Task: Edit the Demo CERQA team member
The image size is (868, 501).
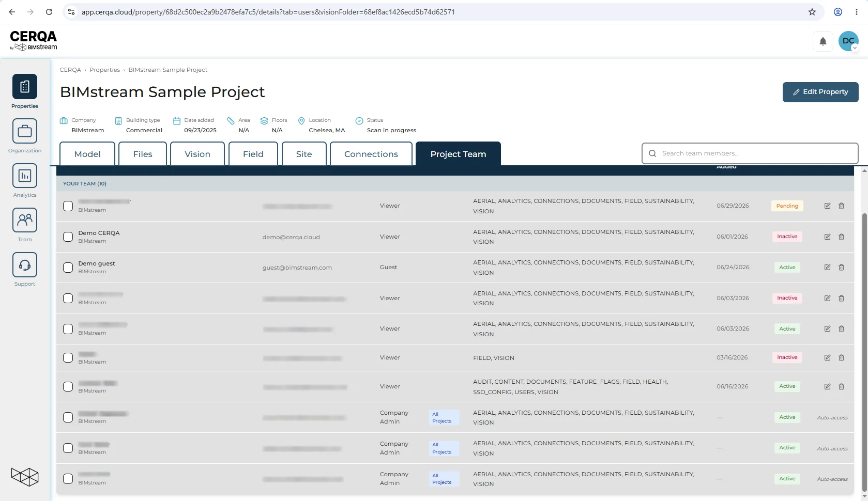Action: click(827, 237)
